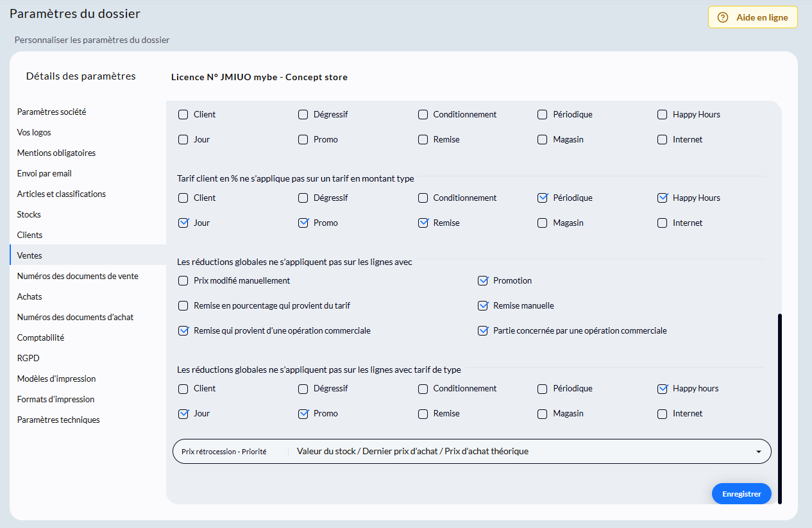Click 'Personnaliser les paramètres du dossier' subtitle
Image resolution: width=812 pixels, height=528 pixels.
click(x=92, y=40)
